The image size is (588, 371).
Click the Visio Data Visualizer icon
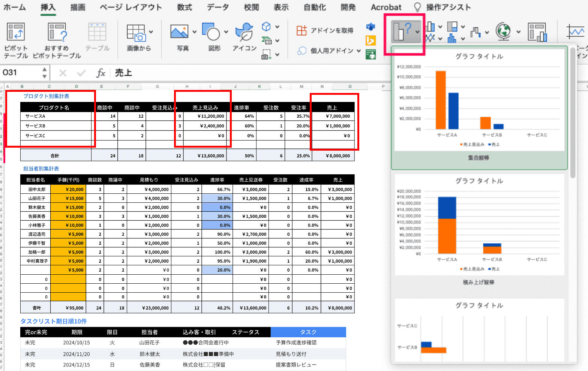370,27
